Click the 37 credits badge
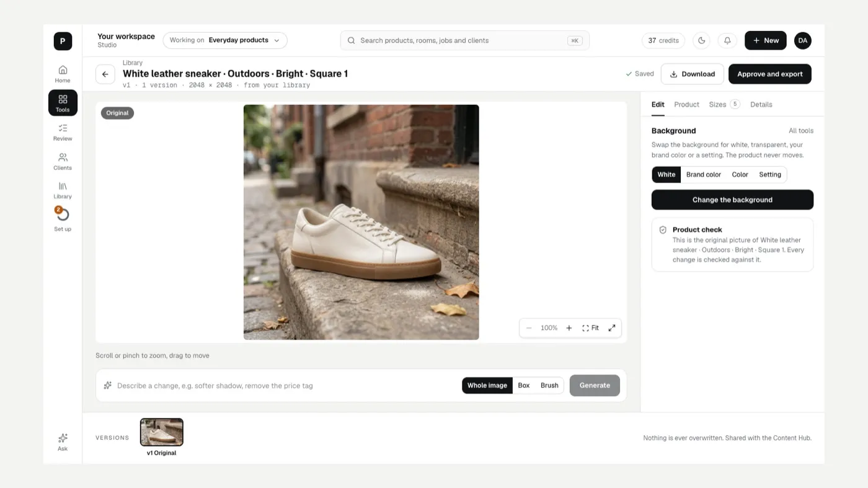Screen dimensions: 868x488 click(x=663, y=40)
